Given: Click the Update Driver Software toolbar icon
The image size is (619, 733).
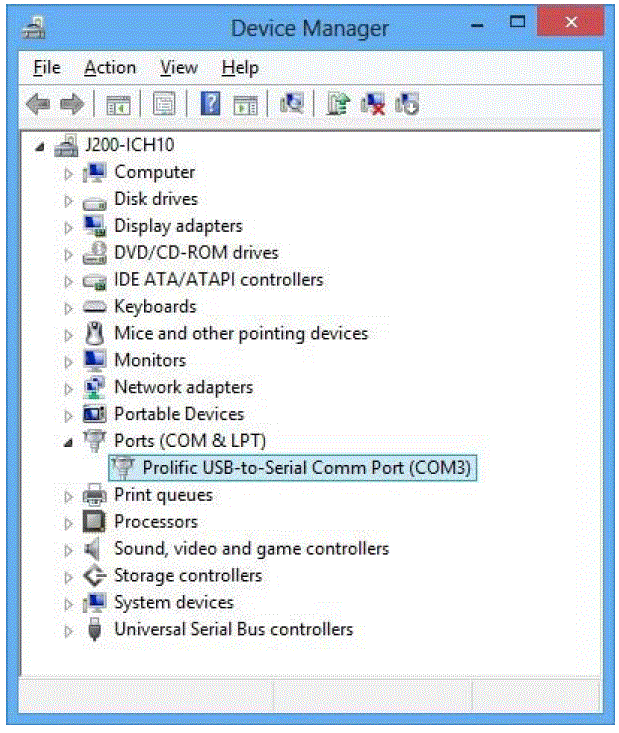Looking at the screenshot, I should click(338, 103).
